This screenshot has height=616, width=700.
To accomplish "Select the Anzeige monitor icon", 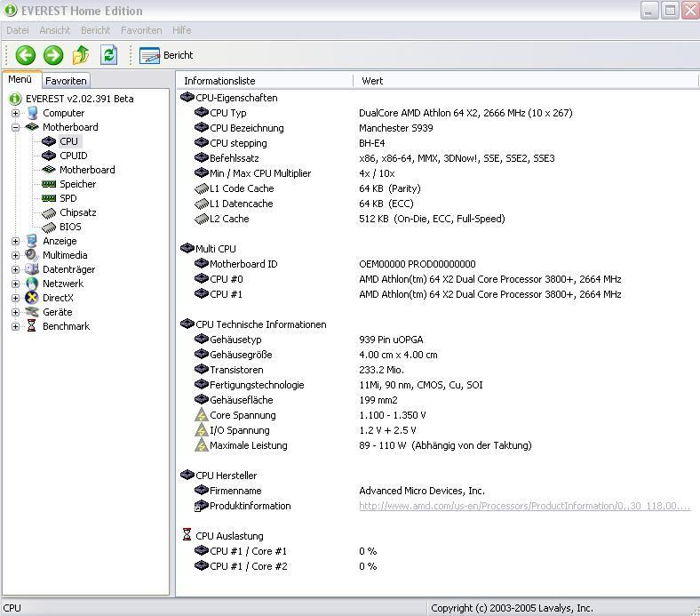I will click(32, 241).
